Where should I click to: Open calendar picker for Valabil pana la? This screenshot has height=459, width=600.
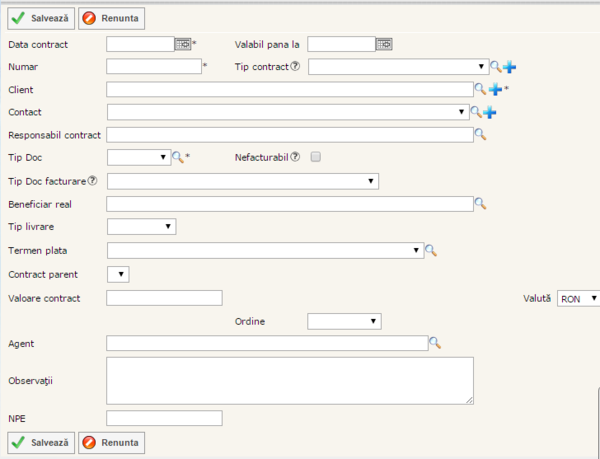click(384, 44)
